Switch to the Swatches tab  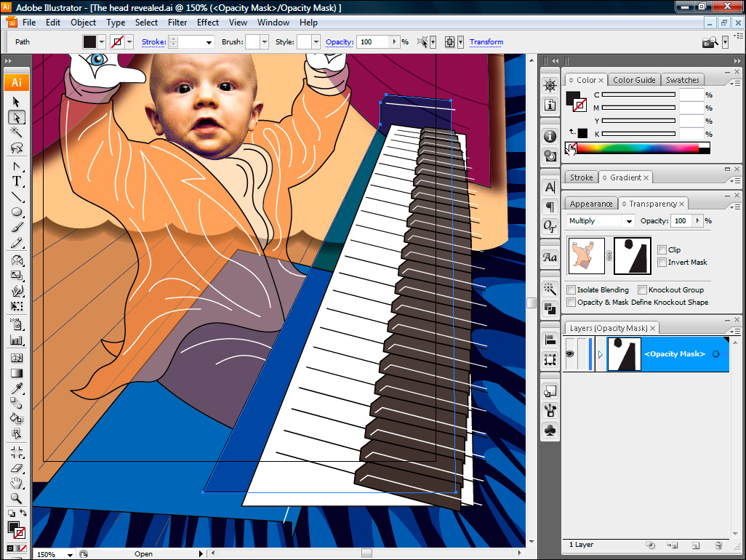tap(682, 80)
